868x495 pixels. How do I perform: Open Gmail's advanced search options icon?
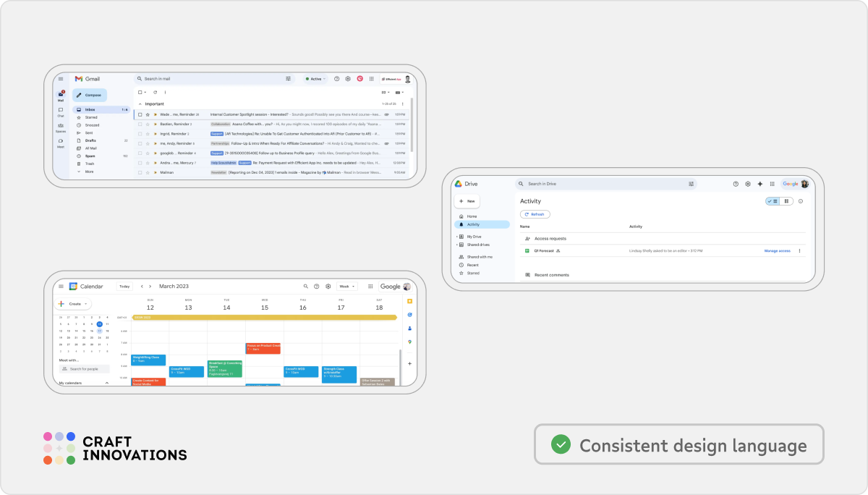(x=288, y=79)
